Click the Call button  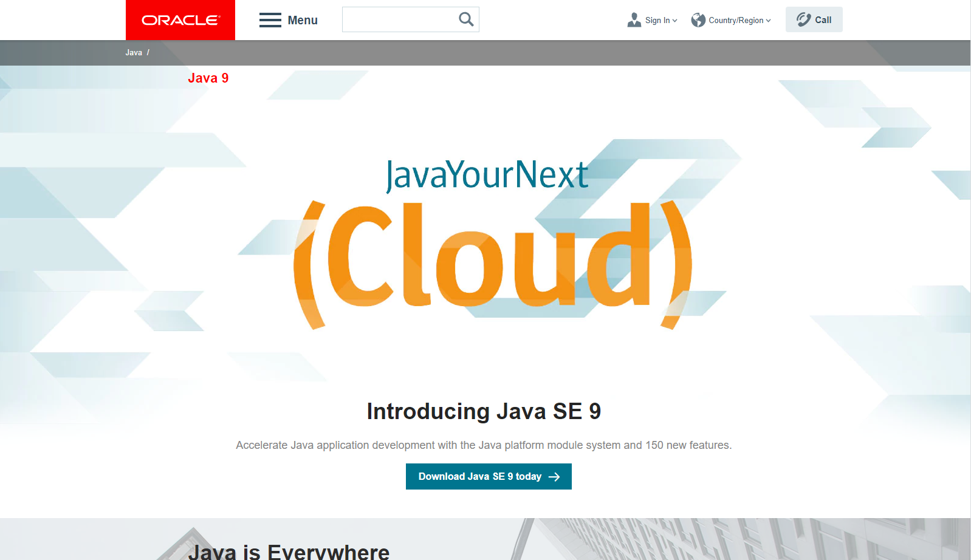814,19
